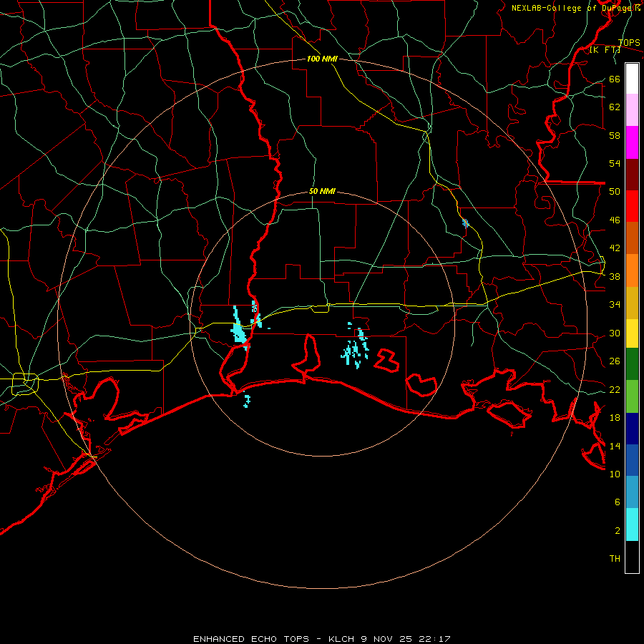The height and width of the screenshot is (644, 644).
Task: Click the '10' legend value
Action: pyautogui.click(x=615, y=474)
